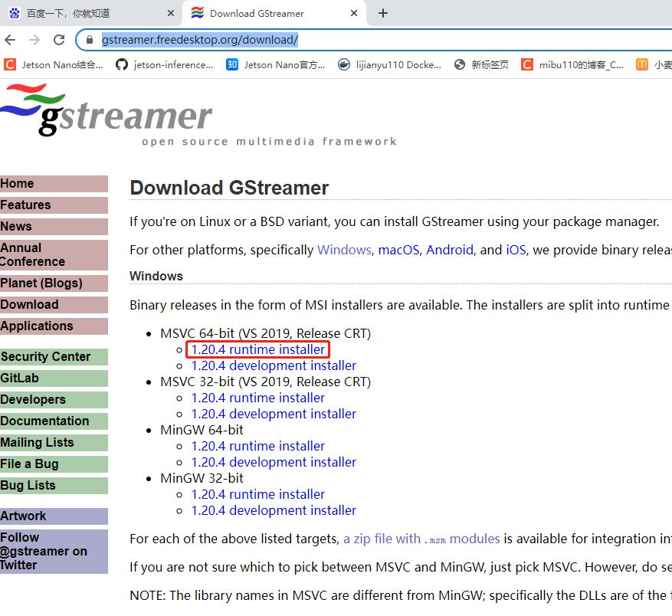Image resolution: width=672 pixels, height=616 pixels.
Task: Click the macOS platform link
Action: tap(398, 250)
